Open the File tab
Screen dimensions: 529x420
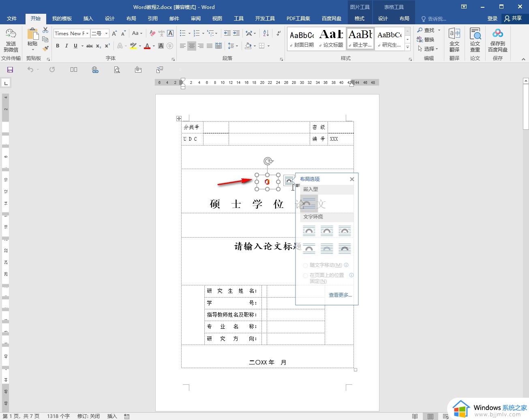[12, 19]
